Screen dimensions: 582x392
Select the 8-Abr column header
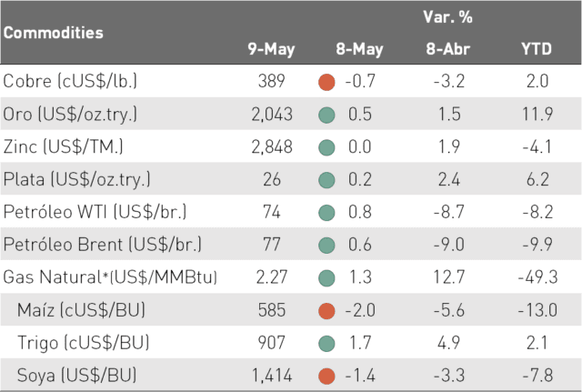pyautogui.click(x=448, y=48)
